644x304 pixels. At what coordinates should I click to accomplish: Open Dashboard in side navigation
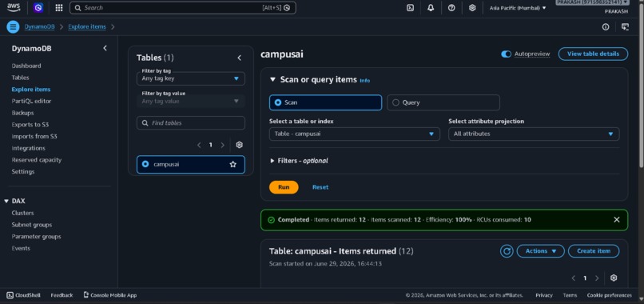point(26,66)
